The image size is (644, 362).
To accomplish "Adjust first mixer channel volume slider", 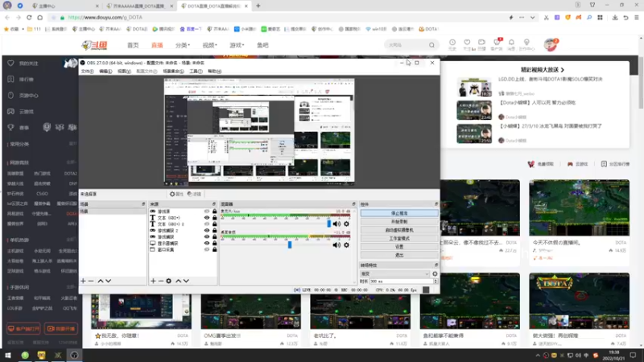I will [329, 224].
